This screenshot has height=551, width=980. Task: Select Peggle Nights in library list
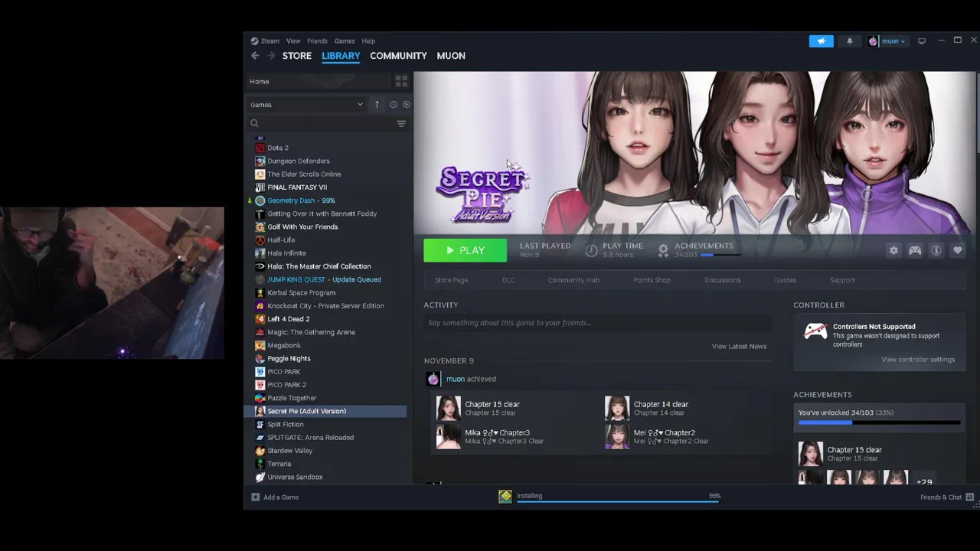[x=289, y=358]
